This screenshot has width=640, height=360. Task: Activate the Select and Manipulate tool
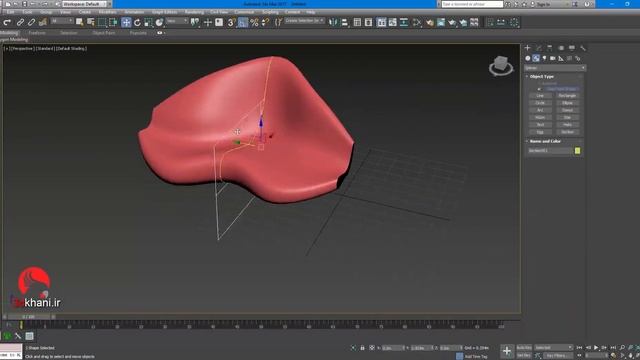(x=207, y=22)
